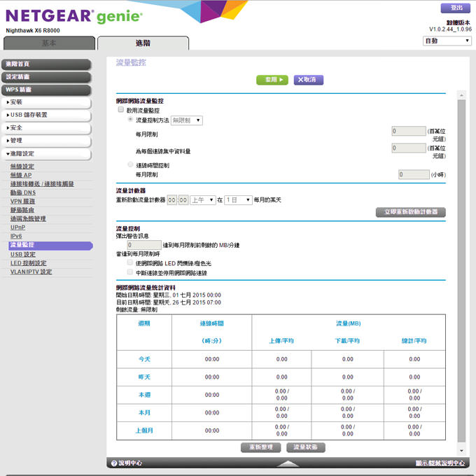Click the first 每月限制 megabytes field
The height and width of the screenshot is (476, 476).
[x=409, y=131]
